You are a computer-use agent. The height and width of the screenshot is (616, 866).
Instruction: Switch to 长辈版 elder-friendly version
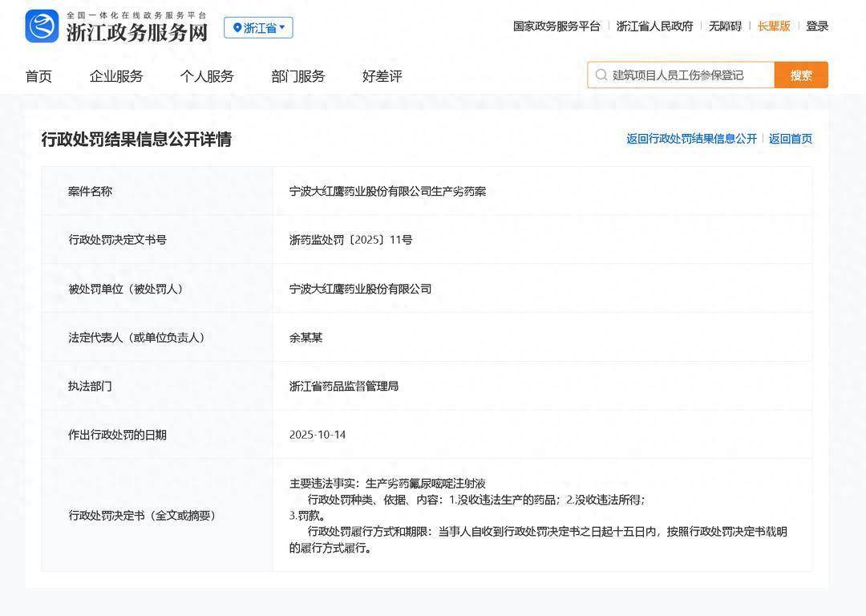point(774,26)
